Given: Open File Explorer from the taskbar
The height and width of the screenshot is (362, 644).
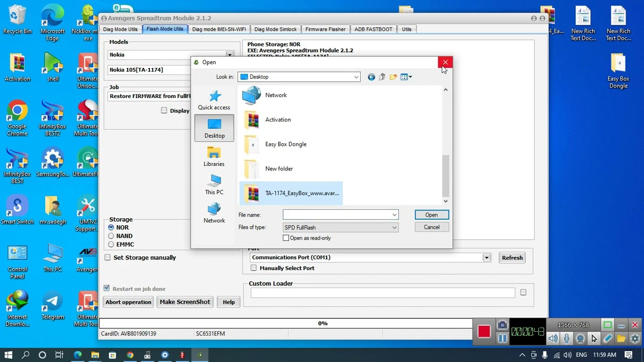Looking at the screenshot, I should 95,355.
